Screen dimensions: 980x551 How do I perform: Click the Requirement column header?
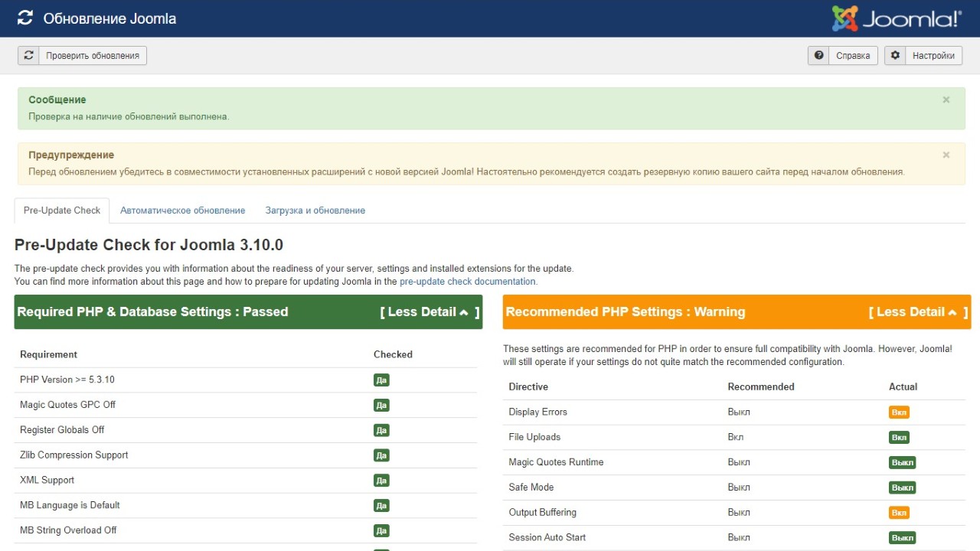tap(49, 354)
